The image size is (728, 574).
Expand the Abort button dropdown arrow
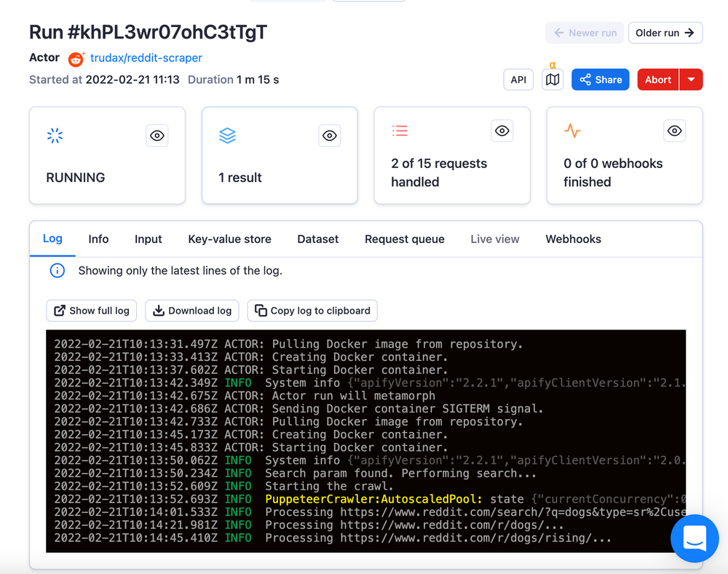[x=690, y=79]
